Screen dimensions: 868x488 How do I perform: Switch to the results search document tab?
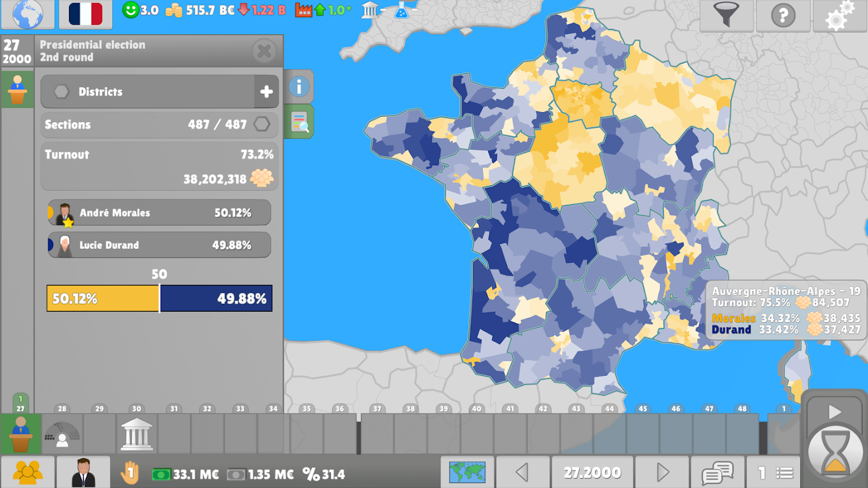point(298,121)
